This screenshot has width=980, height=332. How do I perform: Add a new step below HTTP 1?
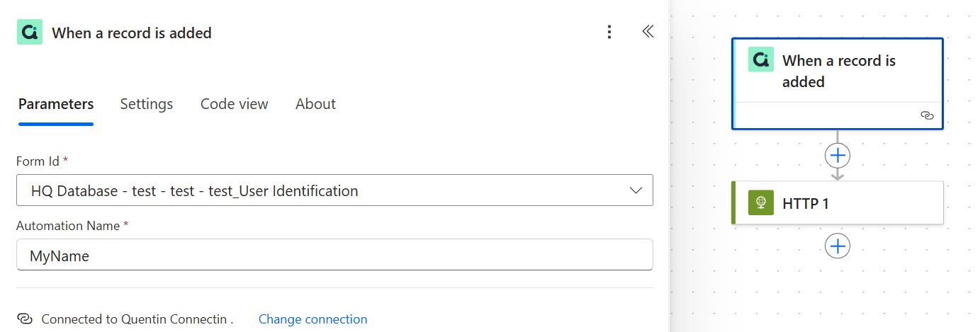click(x=838, y=246)
